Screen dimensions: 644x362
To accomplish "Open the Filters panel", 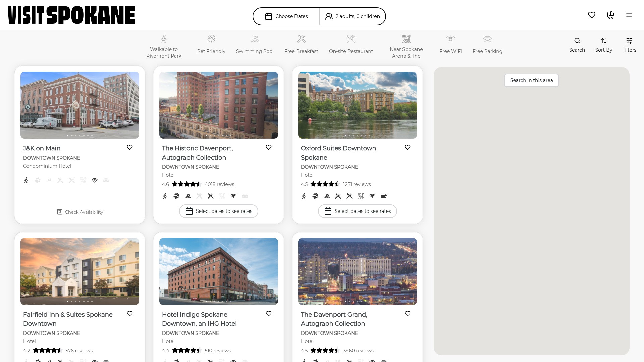I will pyautogui.click(x=629, y=45).
